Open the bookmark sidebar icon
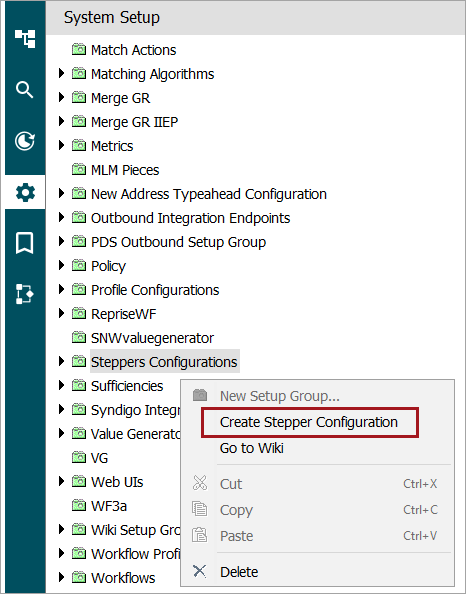This screenshot has width=466, height=594. (25, 243)
